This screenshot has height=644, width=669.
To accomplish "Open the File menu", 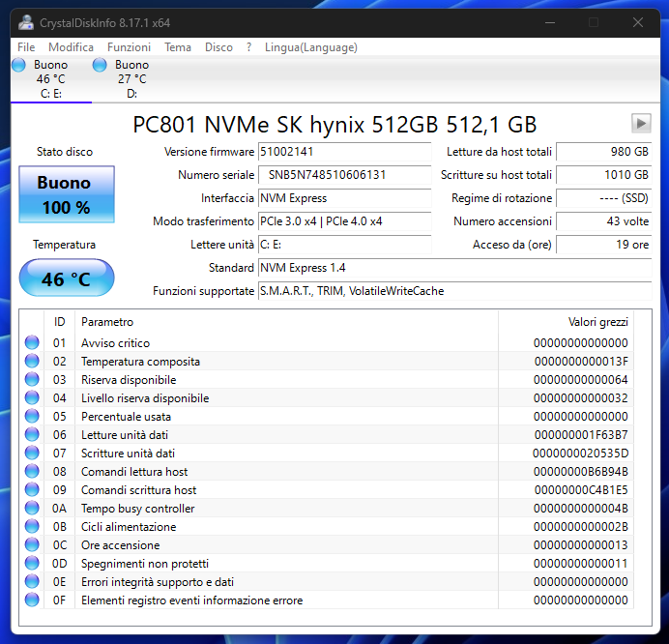I will [x=26, y=47].
